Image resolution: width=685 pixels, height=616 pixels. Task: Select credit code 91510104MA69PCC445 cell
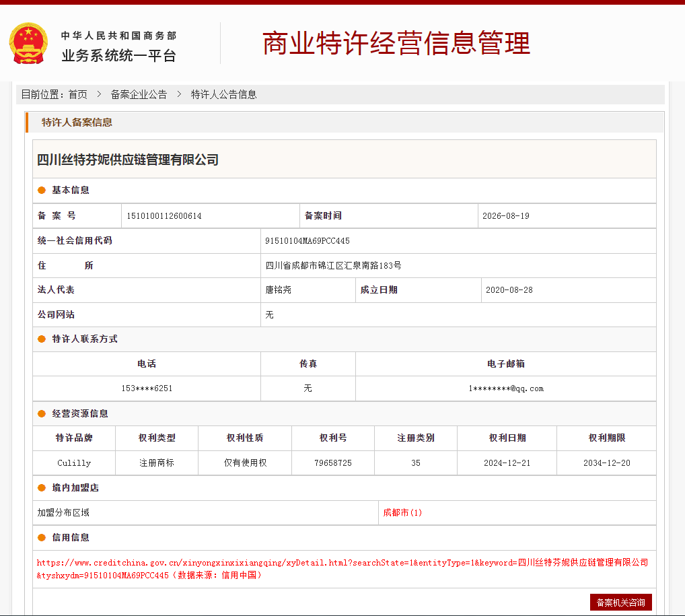click(308, 241)
